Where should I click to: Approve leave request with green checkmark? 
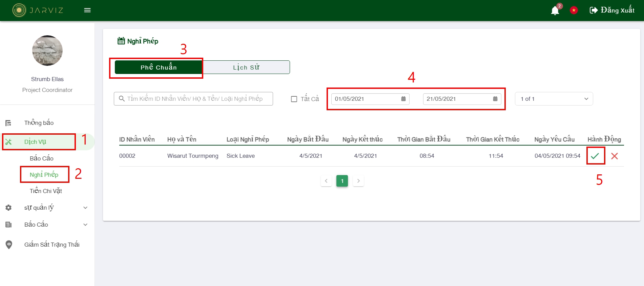pos(595,156)
